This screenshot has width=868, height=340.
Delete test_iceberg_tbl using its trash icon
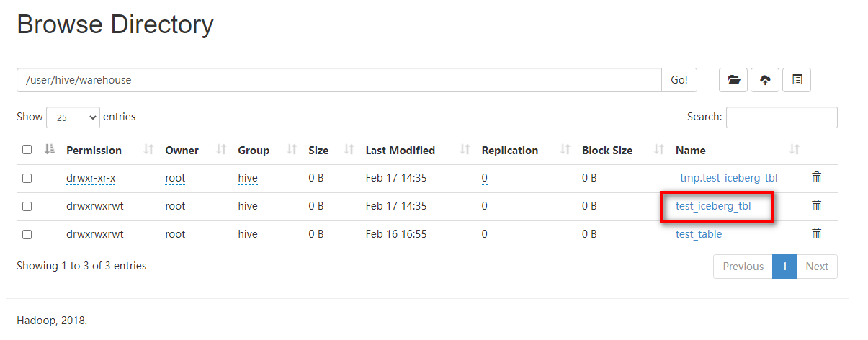coord(816,205)
